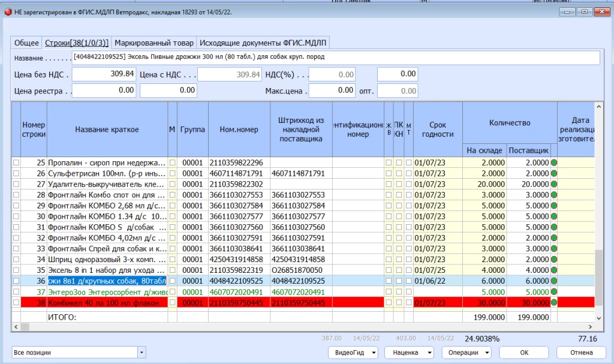Image resolution: width=614 pixels, height=364 pixels.
Task: Click the Группа column header
Action: pyautogui.click(x=192, y=130)
